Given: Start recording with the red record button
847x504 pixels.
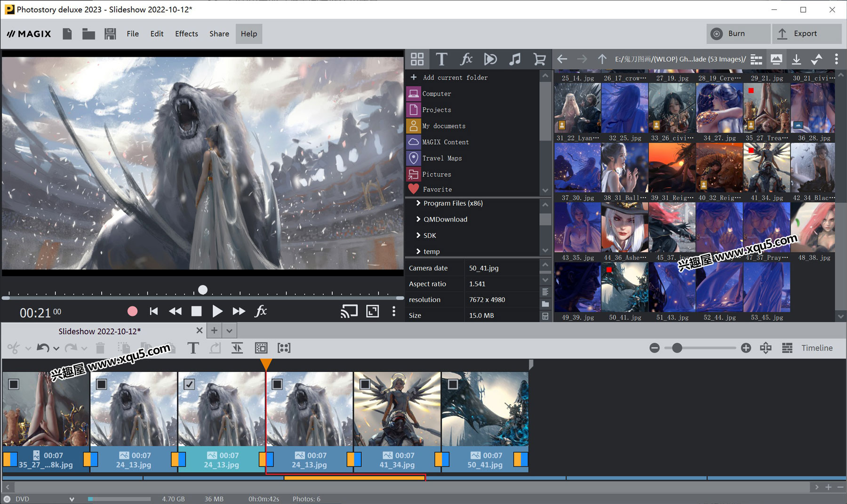Looking at the screenshot, I should (132, 311).
